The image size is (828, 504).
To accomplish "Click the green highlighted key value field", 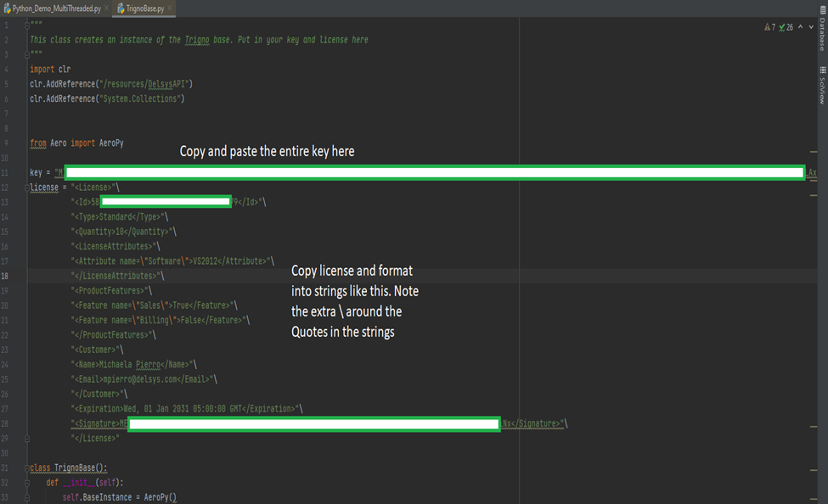I will pos(425,171).
